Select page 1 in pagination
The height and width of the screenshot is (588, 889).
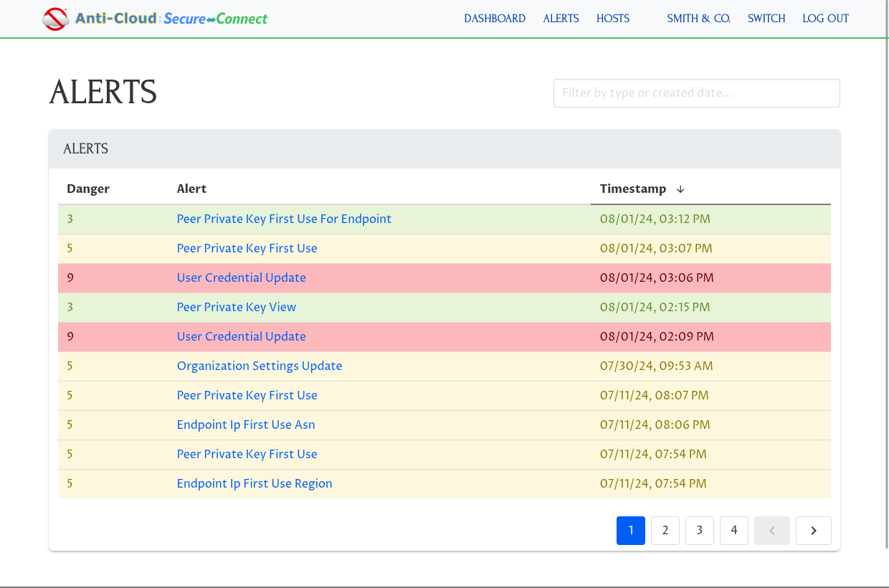(631, 531)
